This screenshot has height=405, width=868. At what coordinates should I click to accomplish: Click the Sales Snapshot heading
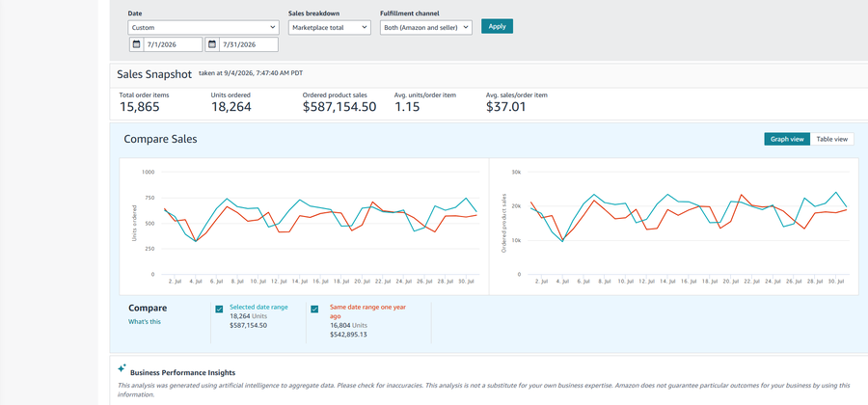point(154,74)
